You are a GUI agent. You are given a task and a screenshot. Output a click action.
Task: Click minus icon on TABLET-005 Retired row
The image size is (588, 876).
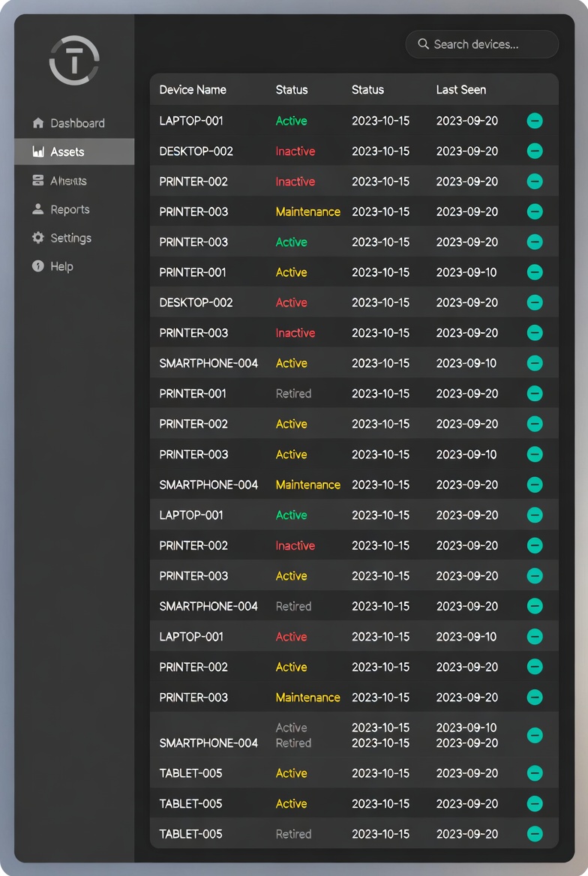tap(535, 833)
